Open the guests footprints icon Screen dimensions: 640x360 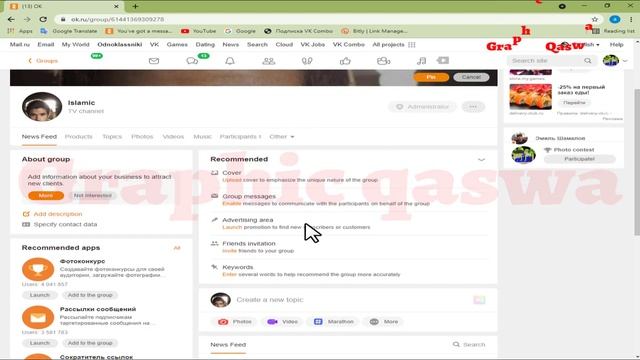[307, 61]
